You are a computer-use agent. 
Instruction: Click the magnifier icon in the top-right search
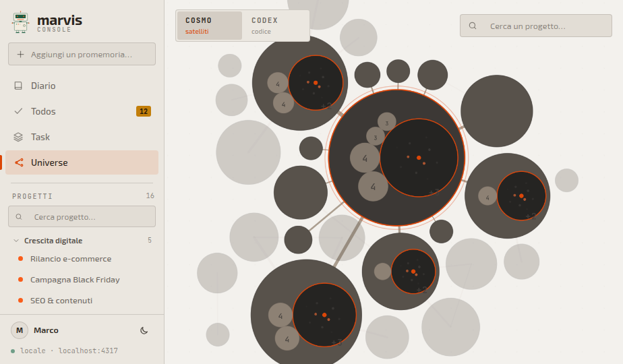tap(473, 26)
